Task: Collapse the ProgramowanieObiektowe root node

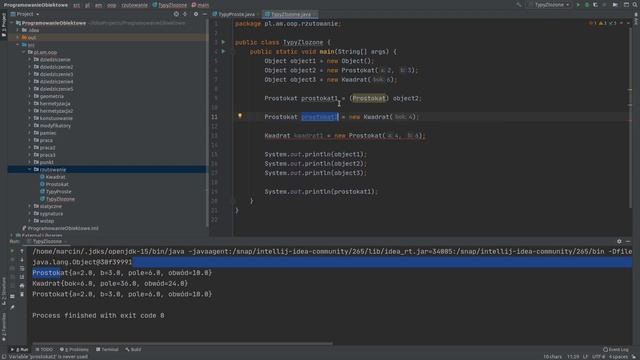Action: [x=12, y=23]
